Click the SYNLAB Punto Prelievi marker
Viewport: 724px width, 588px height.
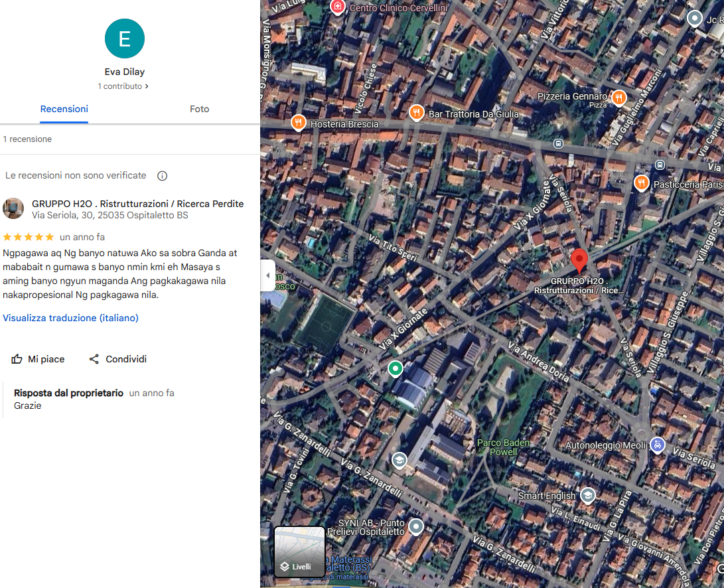[x=416, y=526]
